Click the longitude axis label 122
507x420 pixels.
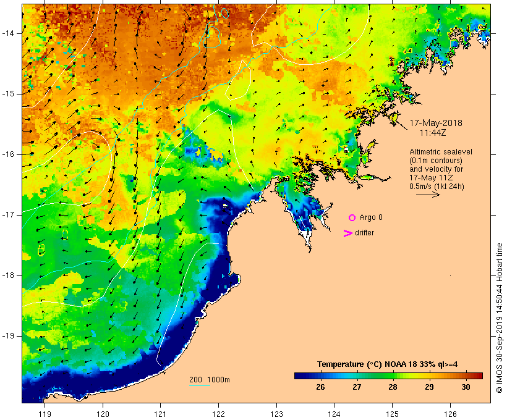[219, 414]
